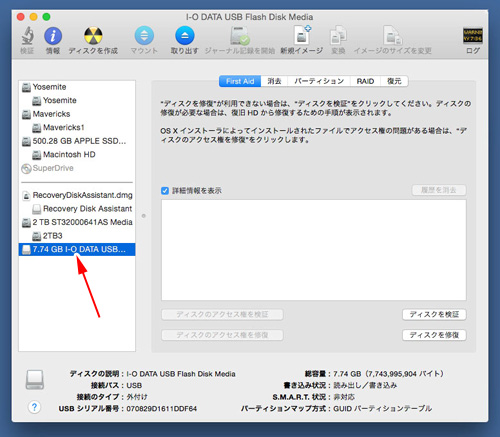This screenshot has height=437, width=500.
Task: Click the window title I-O DATA USB Flash Disk Media
Action: [x=249, y=17]
